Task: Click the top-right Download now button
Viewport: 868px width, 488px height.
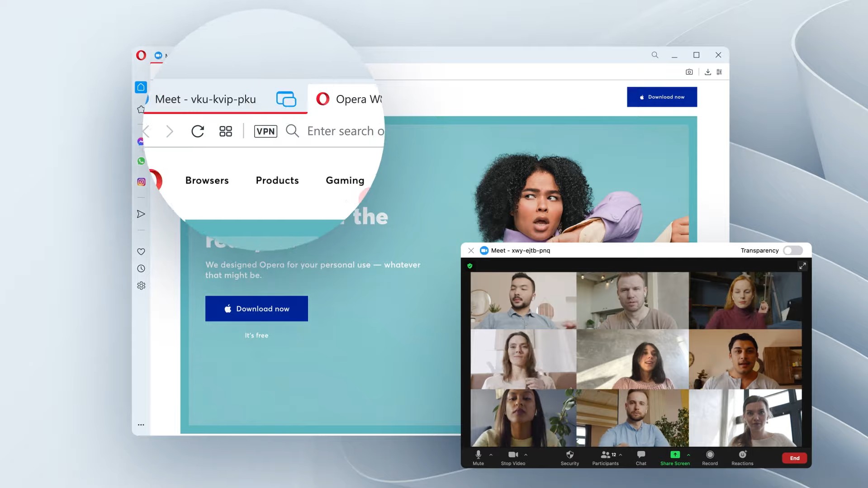Action: (662, 97)
